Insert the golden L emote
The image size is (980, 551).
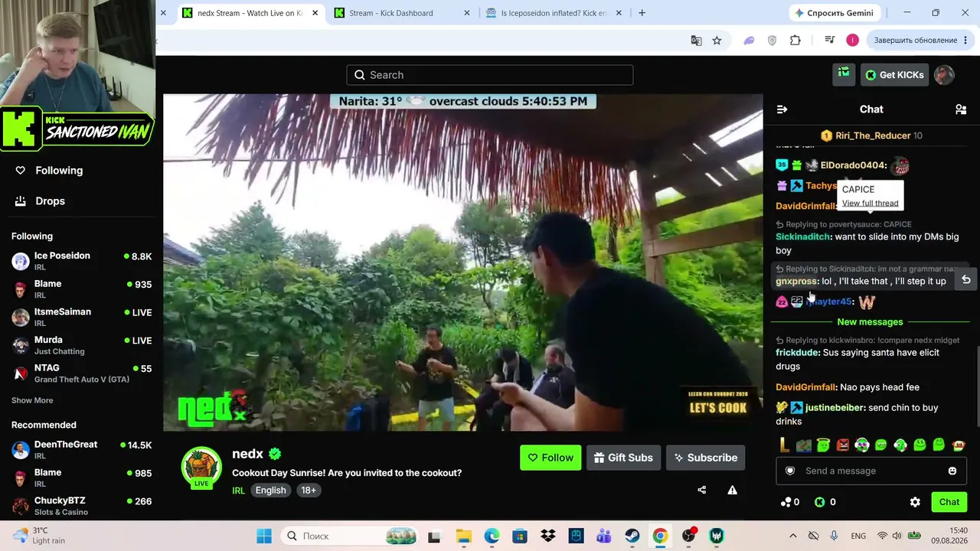pyautogui.click(x=784, y=445)
